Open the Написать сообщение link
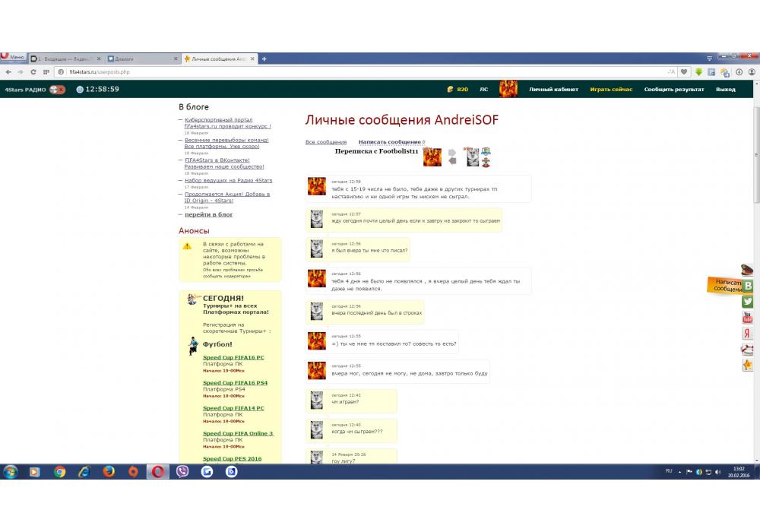 pyautogui.click(x=389, y=142)
